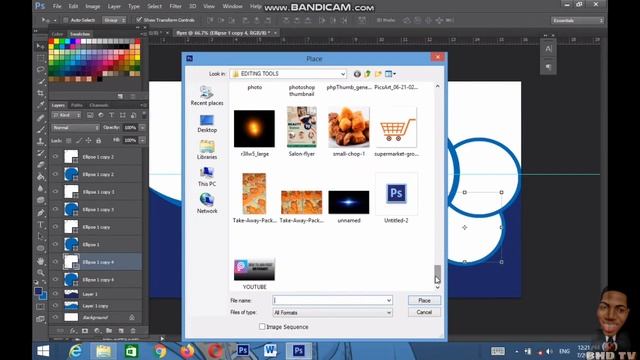Hide the Ellipse 1 copy layer

[55, 227]
